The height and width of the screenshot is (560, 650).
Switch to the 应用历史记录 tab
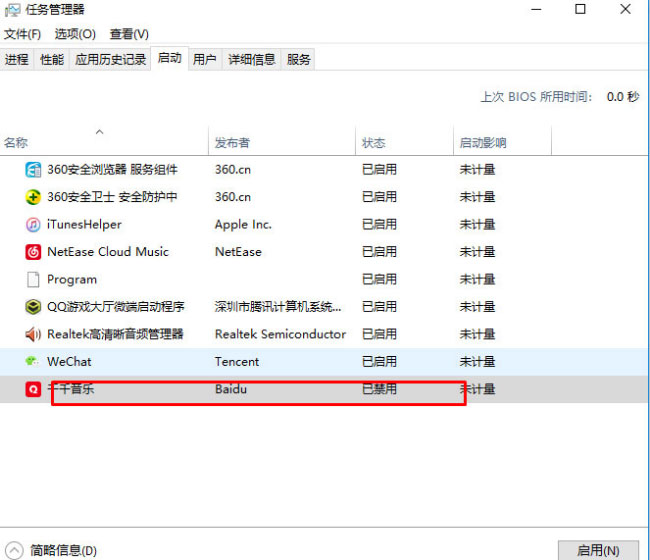point(110,59)
